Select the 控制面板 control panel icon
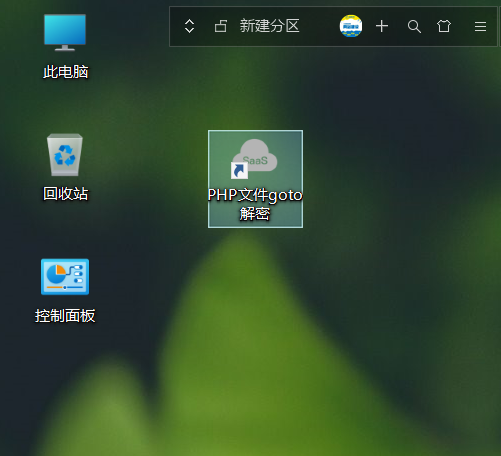501x456 pixels. point(65,277)
